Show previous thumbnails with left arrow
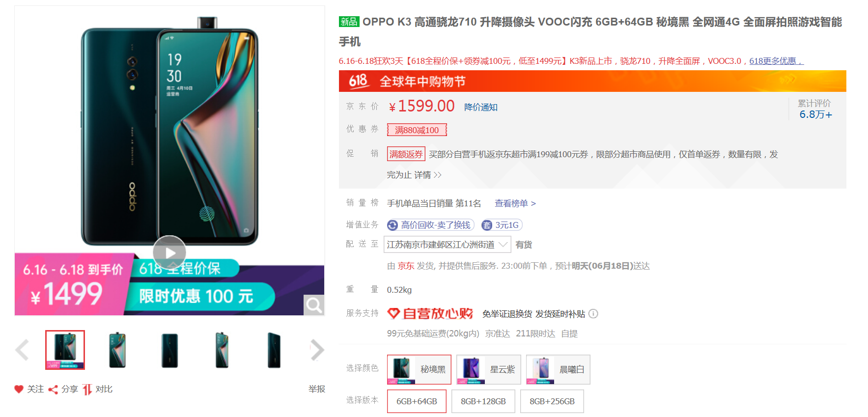Viewport: 868px width, 417px height. (x=22, y=350)
